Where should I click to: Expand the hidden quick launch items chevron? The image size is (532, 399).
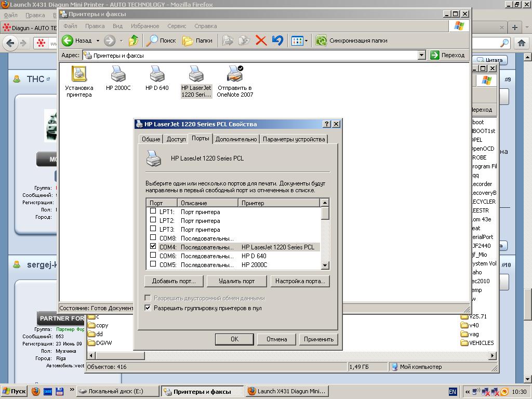[72, 390]
